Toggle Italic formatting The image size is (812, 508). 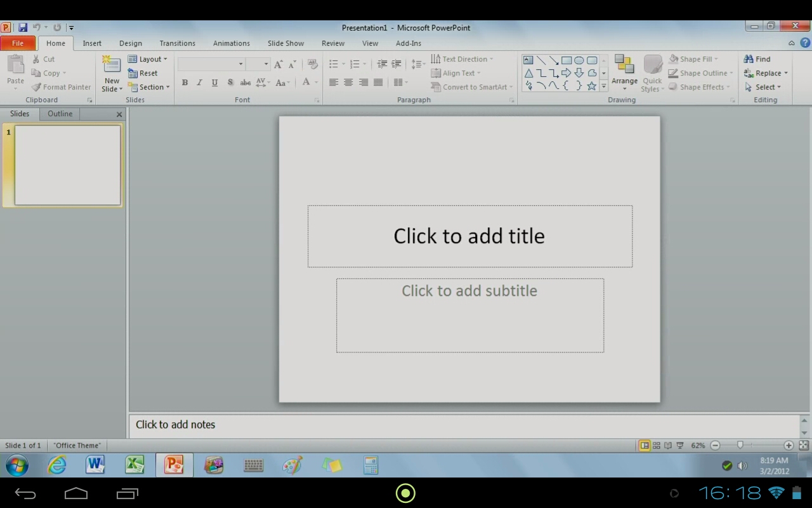pyautogui.click(x=199, y=83)
